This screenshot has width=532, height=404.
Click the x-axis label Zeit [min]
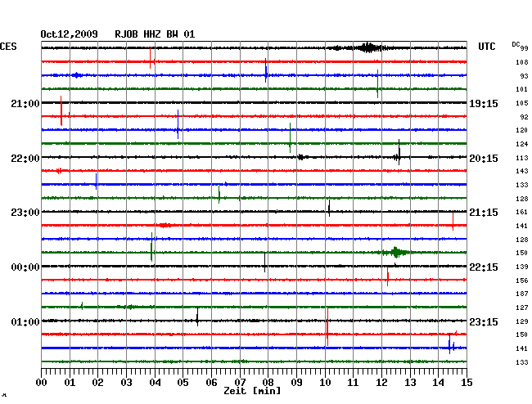point(252,391)
